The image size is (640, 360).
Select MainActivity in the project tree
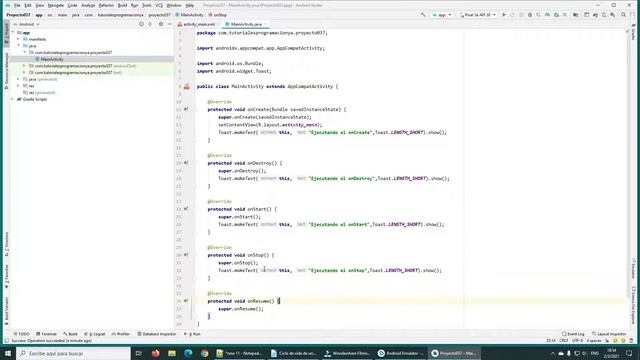pos(52,59)
